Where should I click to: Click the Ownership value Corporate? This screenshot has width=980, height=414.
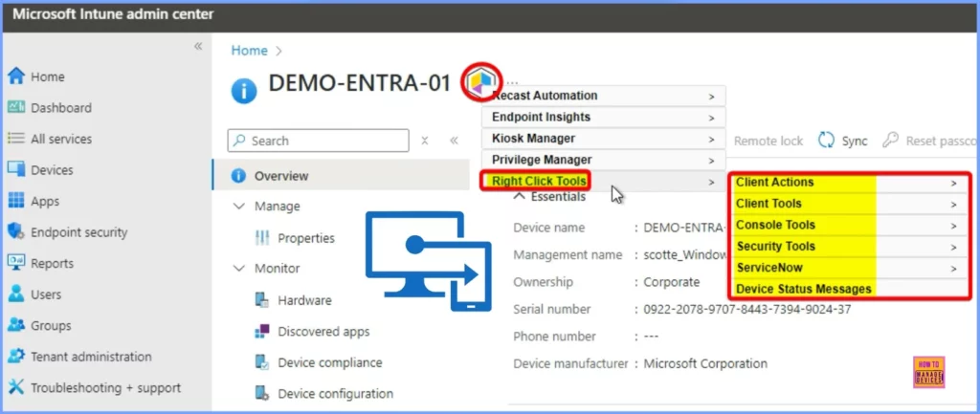click(x=671, y=282)
